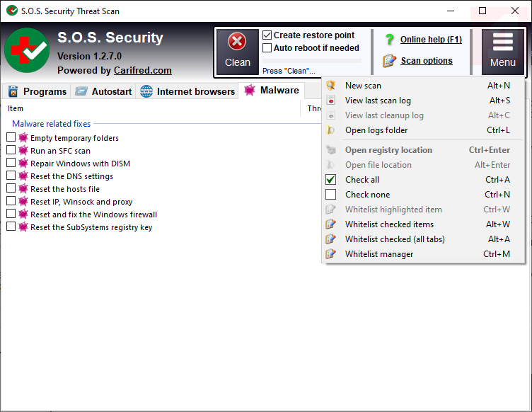Maximize the S.O.S. Security window
The image size is (532, 412).
point(482,11)
